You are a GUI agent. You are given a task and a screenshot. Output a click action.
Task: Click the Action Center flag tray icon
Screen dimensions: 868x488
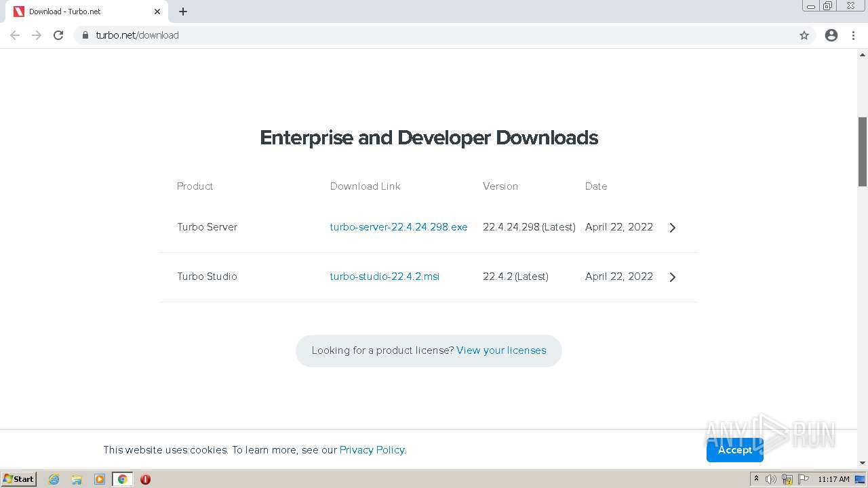point(804,479)
